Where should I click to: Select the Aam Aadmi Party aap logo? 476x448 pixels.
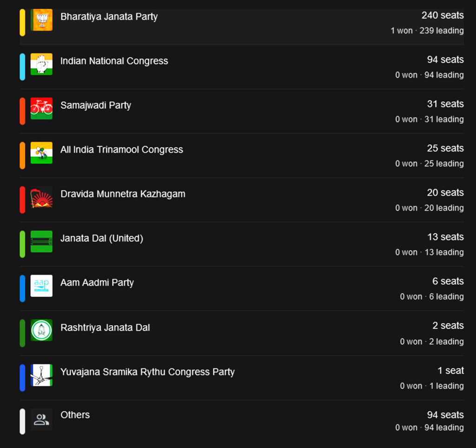[41, 286]
